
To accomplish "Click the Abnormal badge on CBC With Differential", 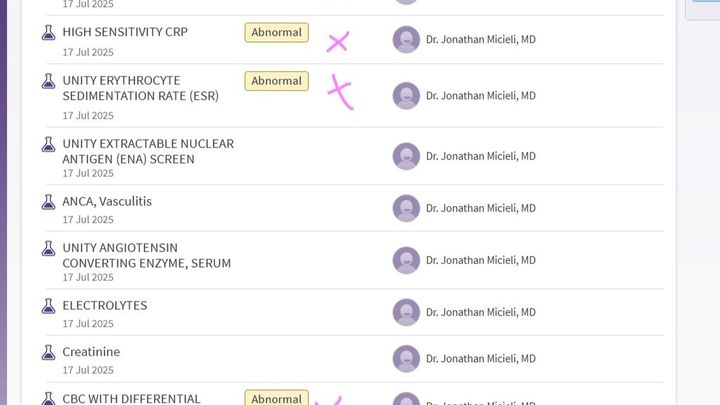I will point(276,398).
